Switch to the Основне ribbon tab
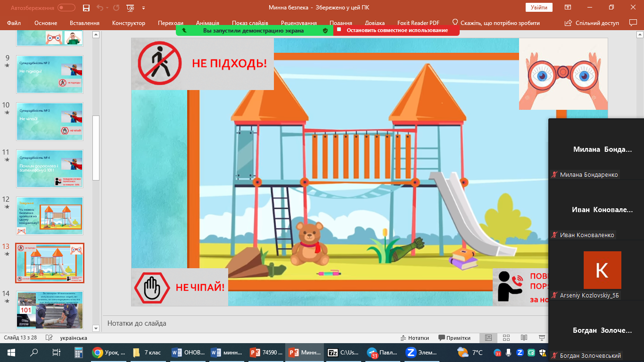Screen dimensions: 644x362 46,23
